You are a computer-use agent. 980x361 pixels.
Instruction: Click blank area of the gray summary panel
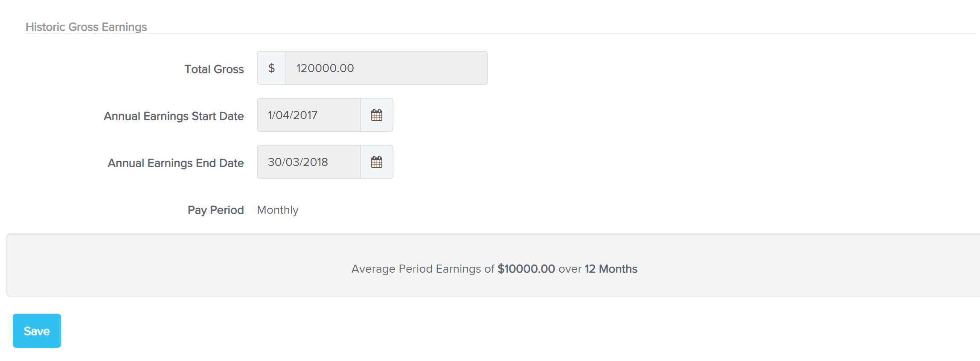click(x=171, y=265)
